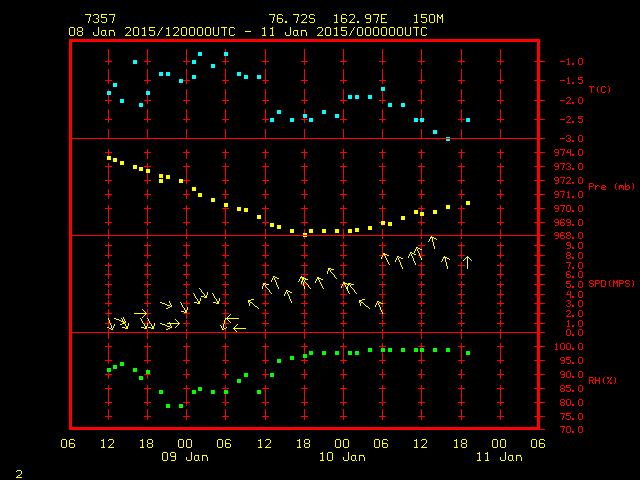
Task: Click the white wind arrow at far right
Action: [467, 262]
